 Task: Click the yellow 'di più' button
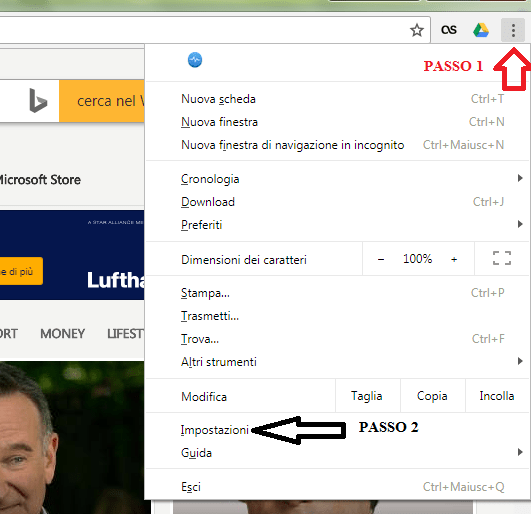(21, 271)
